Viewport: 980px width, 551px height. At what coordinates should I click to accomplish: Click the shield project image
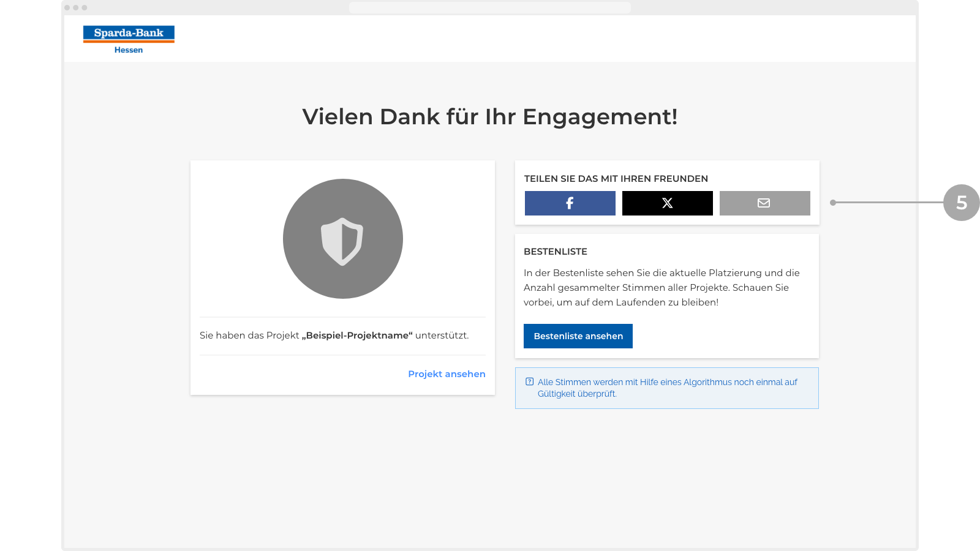(343, 239)
